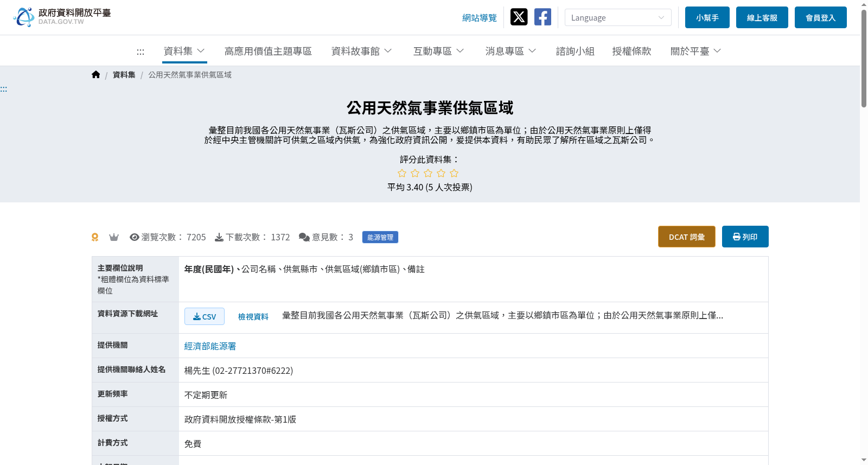This screenshot has height=465, width=868.
Task: Click the first rating star
Action: pos(402,173)
